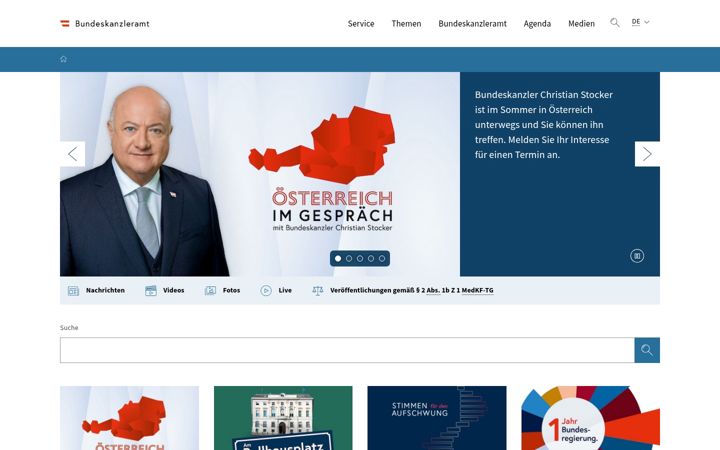
Task: Click the Austrian flag logo in header
Action: pos(65,23)
